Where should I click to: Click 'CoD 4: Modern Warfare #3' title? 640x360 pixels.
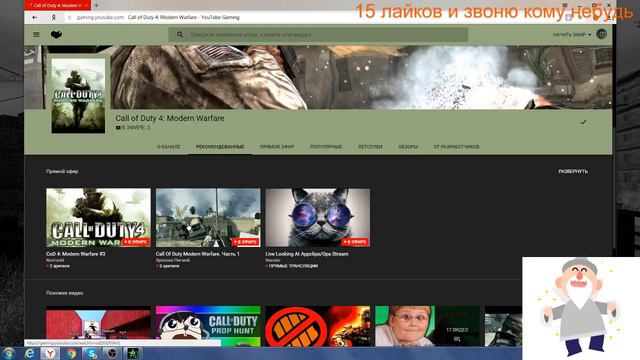click(76, 254)
